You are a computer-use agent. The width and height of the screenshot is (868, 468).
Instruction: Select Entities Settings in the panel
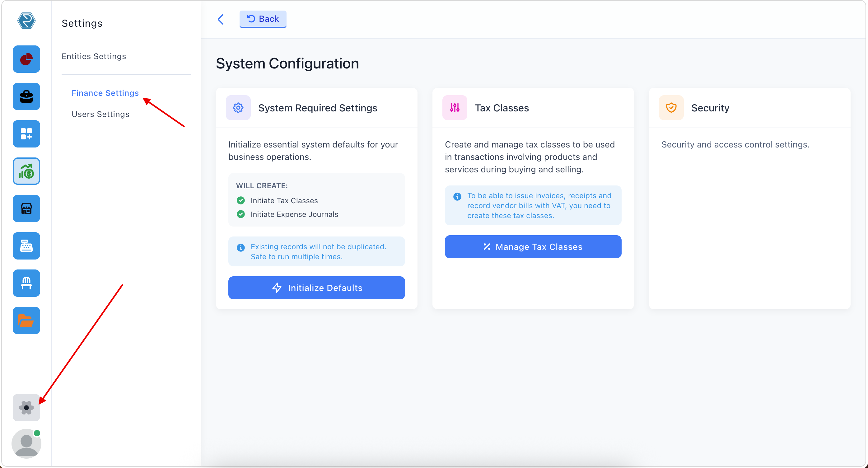pos(94,56)
